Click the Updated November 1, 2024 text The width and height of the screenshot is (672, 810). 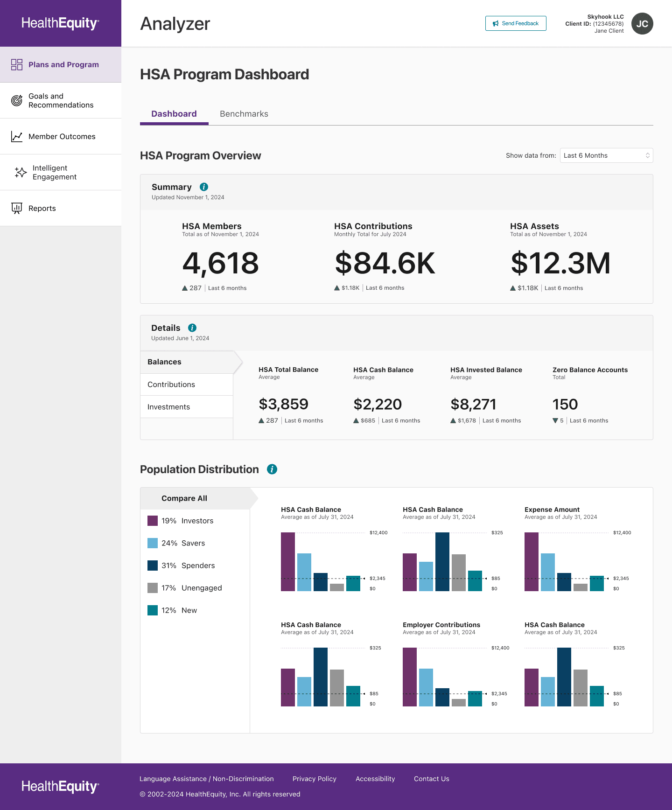[x=188, y=197]
